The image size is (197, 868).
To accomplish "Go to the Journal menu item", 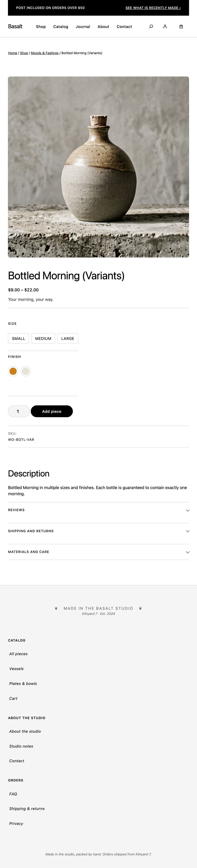I will 83,27.
